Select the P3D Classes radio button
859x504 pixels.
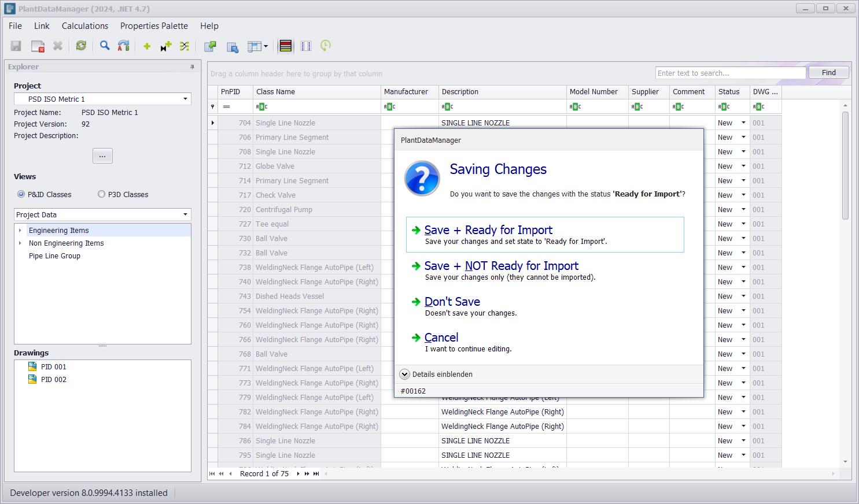(x=102, y=194)
